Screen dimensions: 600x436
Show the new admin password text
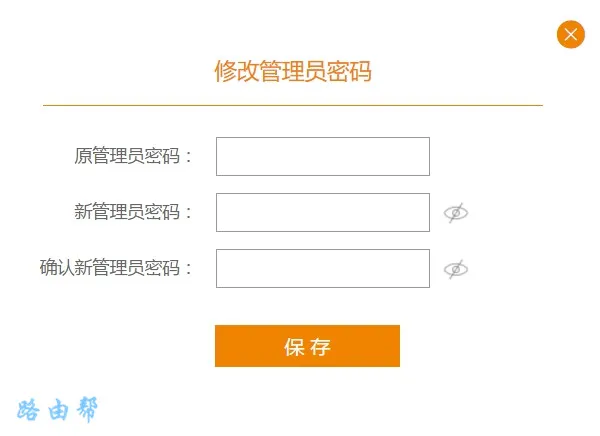[x=456, y=213]
